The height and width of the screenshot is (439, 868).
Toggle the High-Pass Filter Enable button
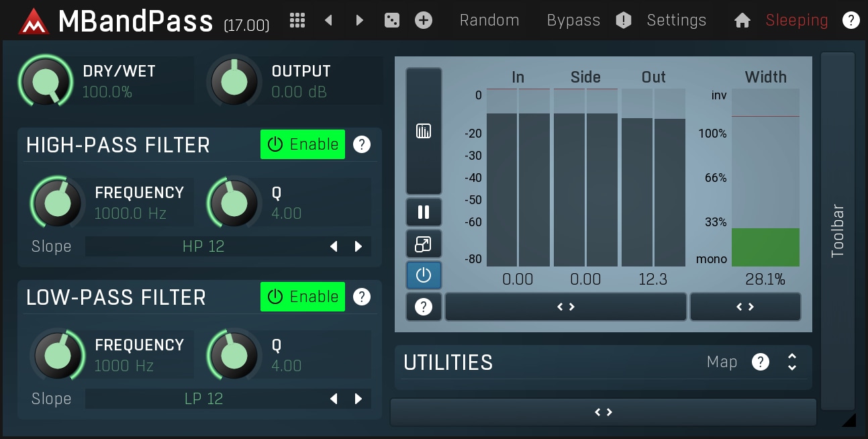pos(303,144)
